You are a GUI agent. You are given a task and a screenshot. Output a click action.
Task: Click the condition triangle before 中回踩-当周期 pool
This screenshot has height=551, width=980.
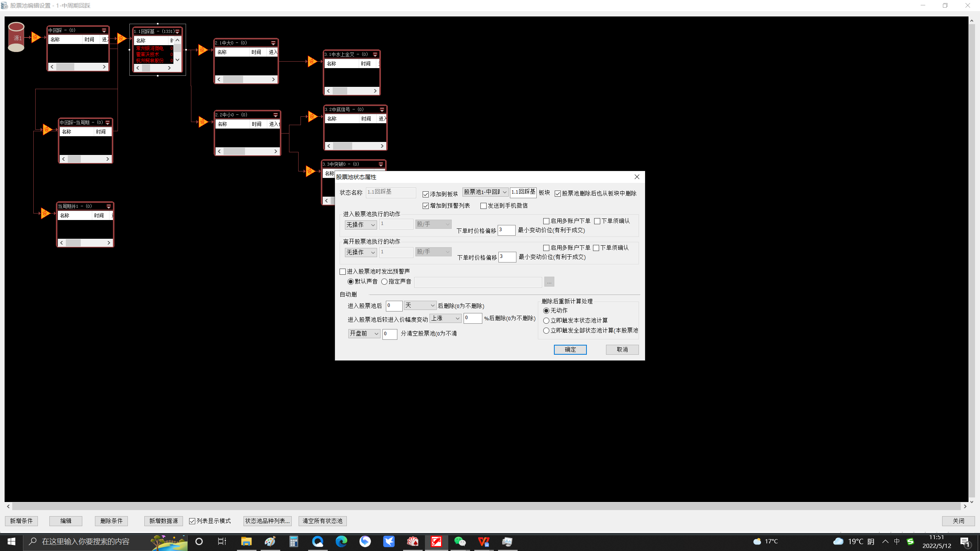(x=47, y=129)
